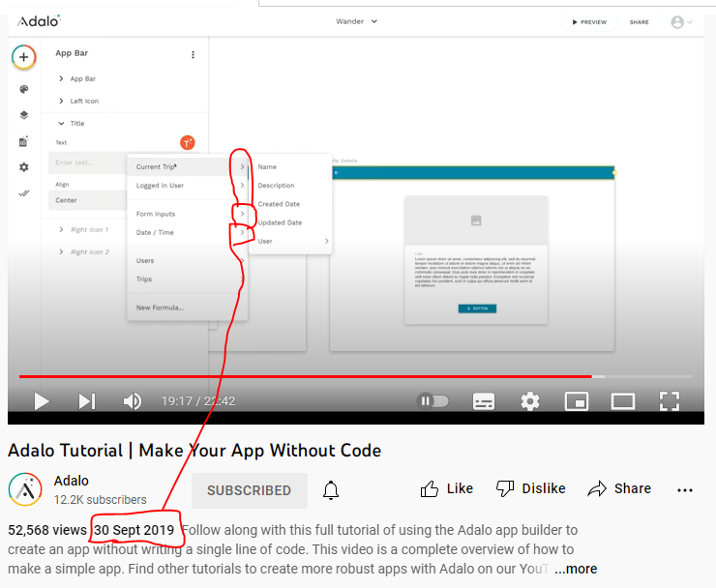Share the video
716x588 pixels.
click(x=619, y=489)
